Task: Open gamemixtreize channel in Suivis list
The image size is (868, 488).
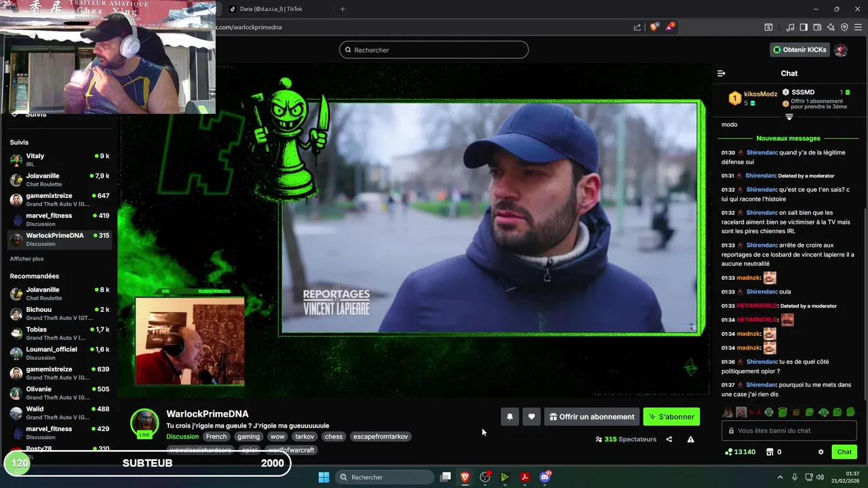Action: 60,199
